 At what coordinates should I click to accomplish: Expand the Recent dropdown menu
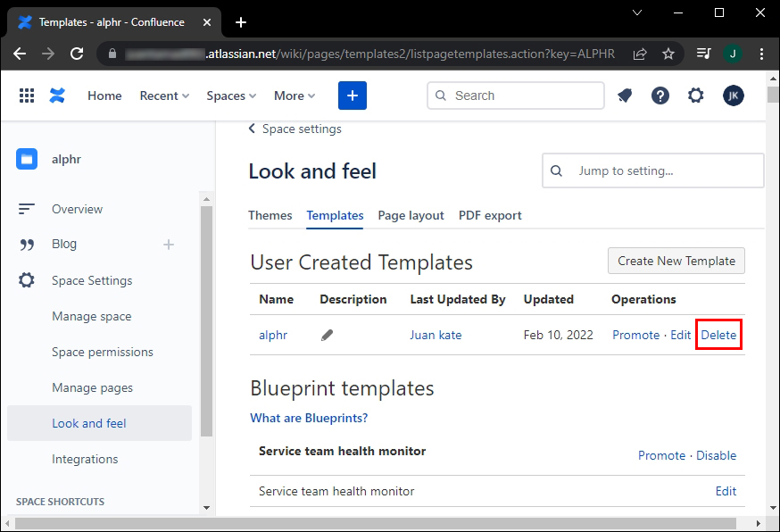(x=164, y=96)
